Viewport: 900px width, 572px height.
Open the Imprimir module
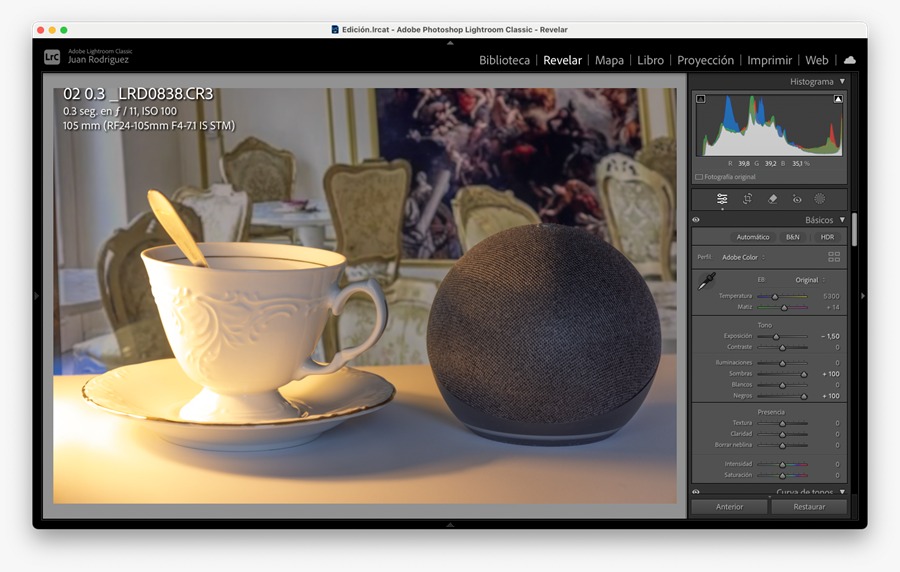click(769, 60)
